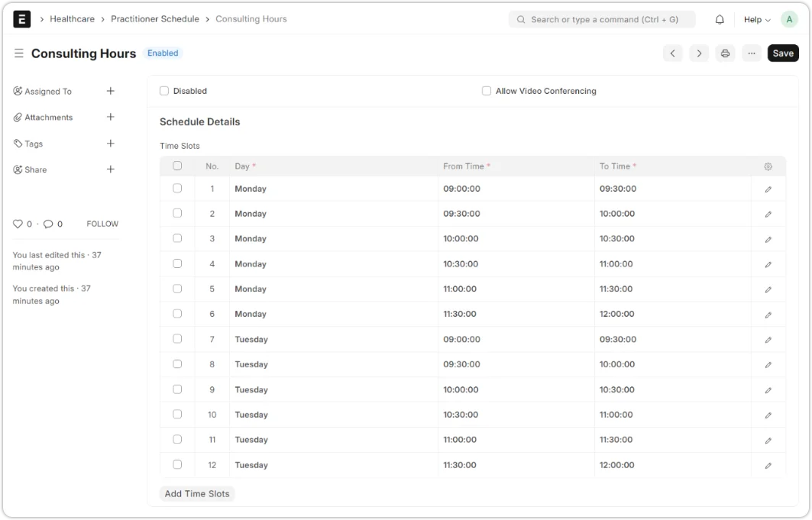Add a tag with the Tags plus
This screenshot has width=812, height=520.
pos(111,144)
